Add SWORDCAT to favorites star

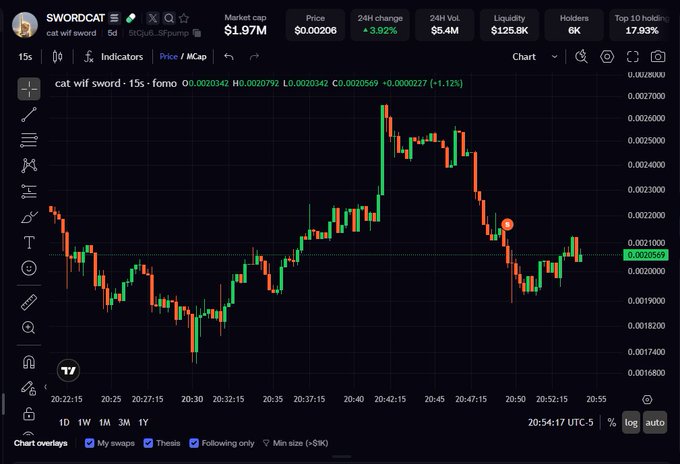pos(184,18)
